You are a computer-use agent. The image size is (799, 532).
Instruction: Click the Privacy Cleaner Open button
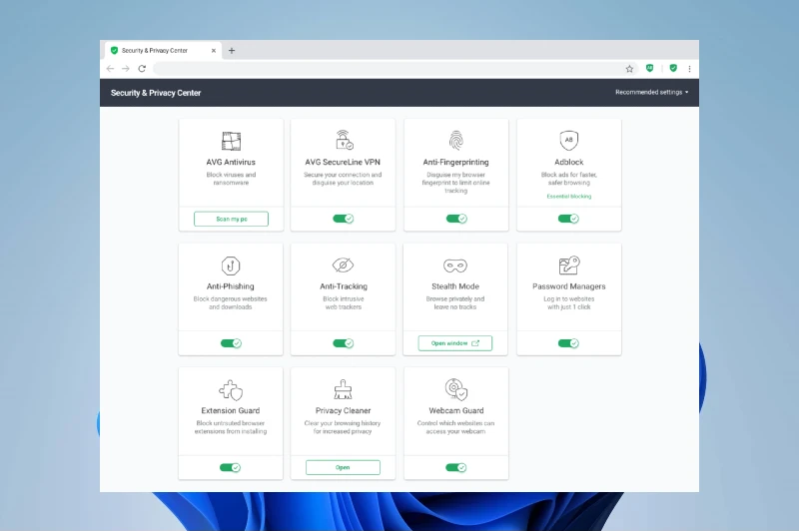343,467
